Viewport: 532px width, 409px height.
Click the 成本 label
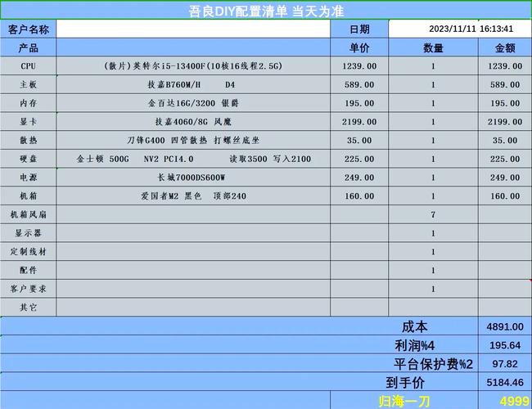[x=414, y=326]
